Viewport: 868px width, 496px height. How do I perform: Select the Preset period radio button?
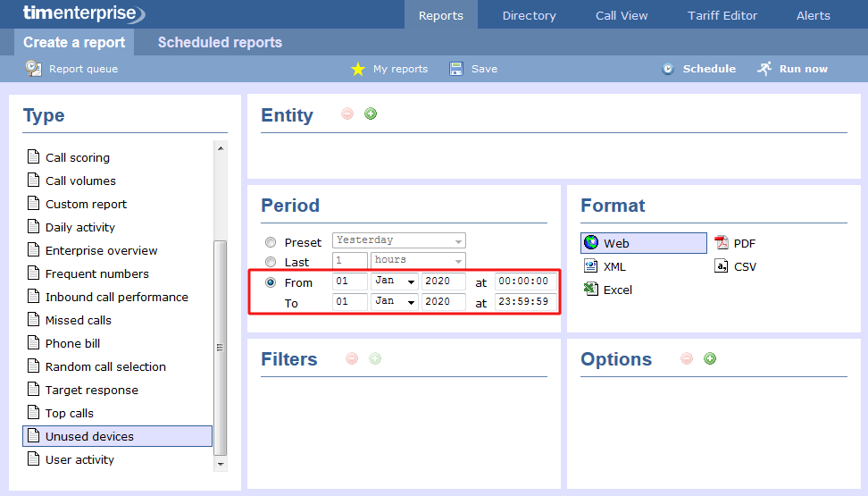271,242
